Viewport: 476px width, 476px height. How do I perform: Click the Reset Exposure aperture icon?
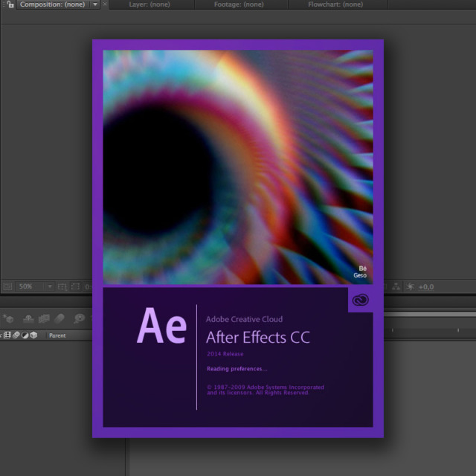click(x=410, y=286)
